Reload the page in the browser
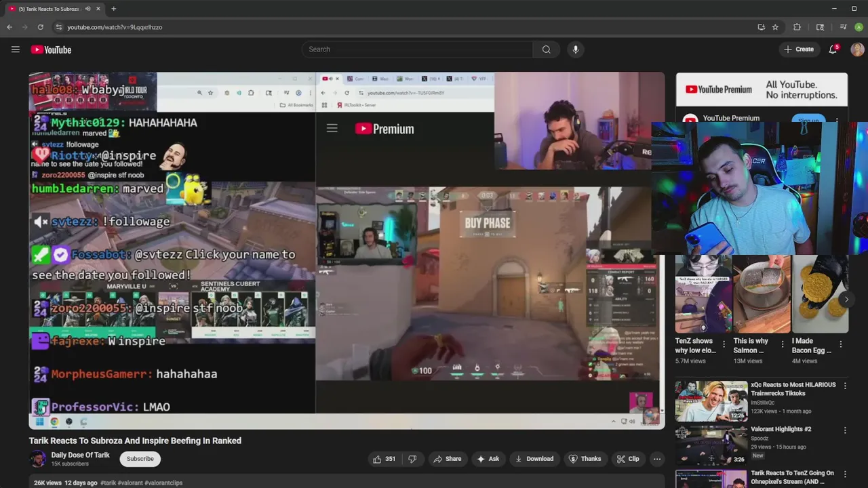868x488 pixels. click(41, 27)
